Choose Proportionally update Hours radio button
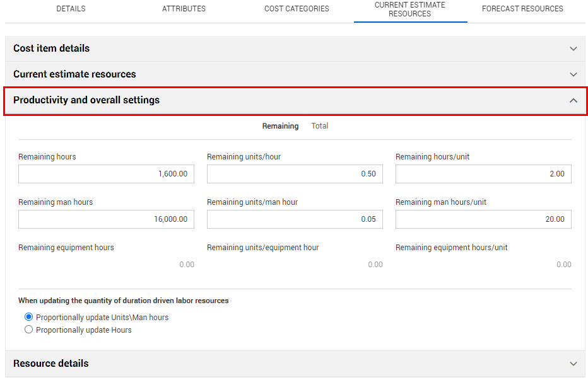 tap(28, 330)
